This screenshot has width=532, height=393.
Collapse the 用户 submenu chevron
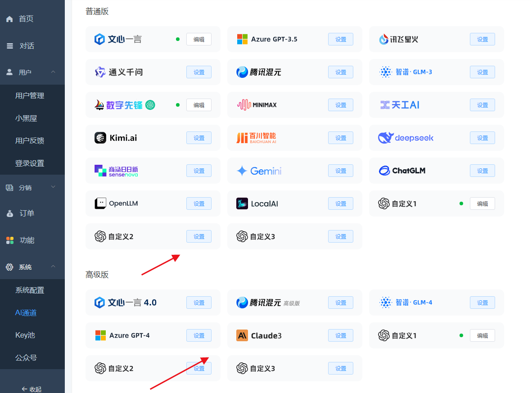[53, 72]
